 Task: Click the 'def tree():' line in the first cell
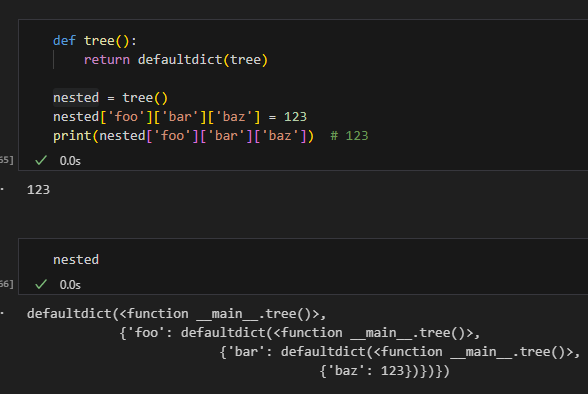click(95, 40)
